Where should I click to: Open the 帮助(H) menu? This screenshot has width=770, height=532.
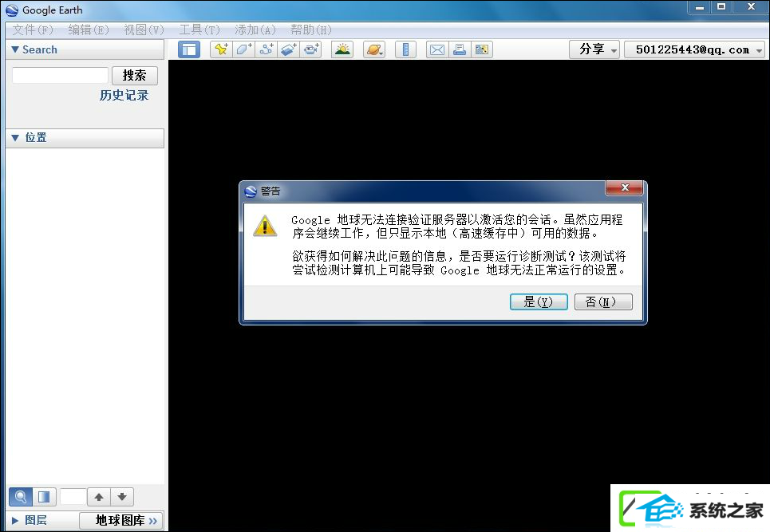311,30
